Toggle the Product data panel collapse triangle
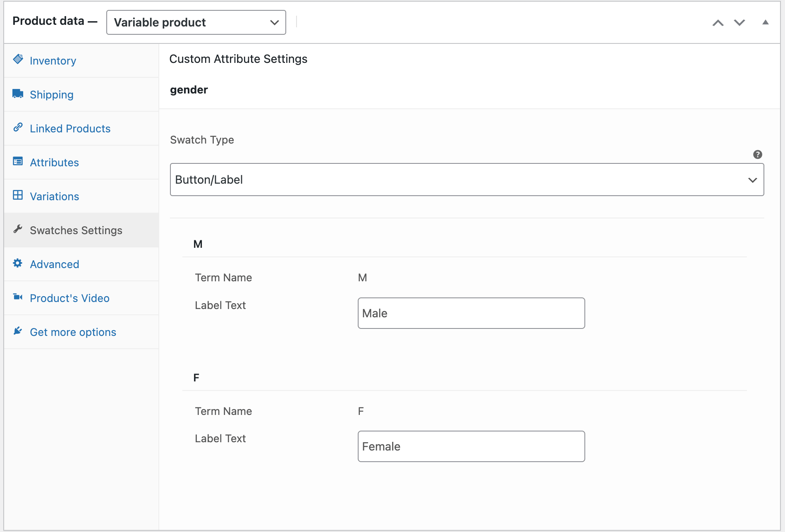 tap(765, 22)
